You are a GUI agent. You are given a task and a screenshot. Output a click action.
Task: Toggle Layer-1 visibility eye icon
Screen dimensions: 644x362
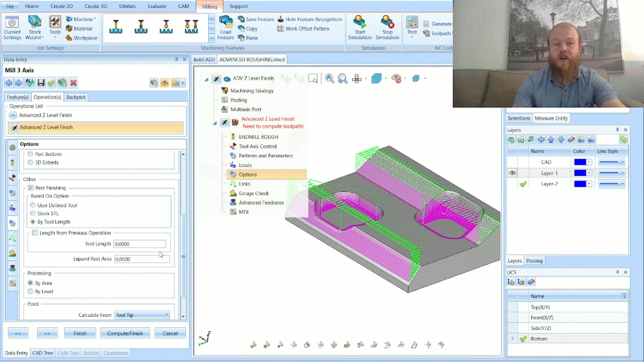coord(512,173)
